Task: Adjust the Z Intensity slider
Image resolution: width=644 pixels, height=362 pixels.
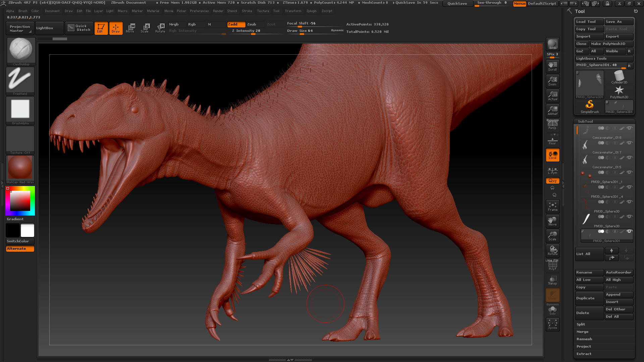Action: click(x=253, y=31)
